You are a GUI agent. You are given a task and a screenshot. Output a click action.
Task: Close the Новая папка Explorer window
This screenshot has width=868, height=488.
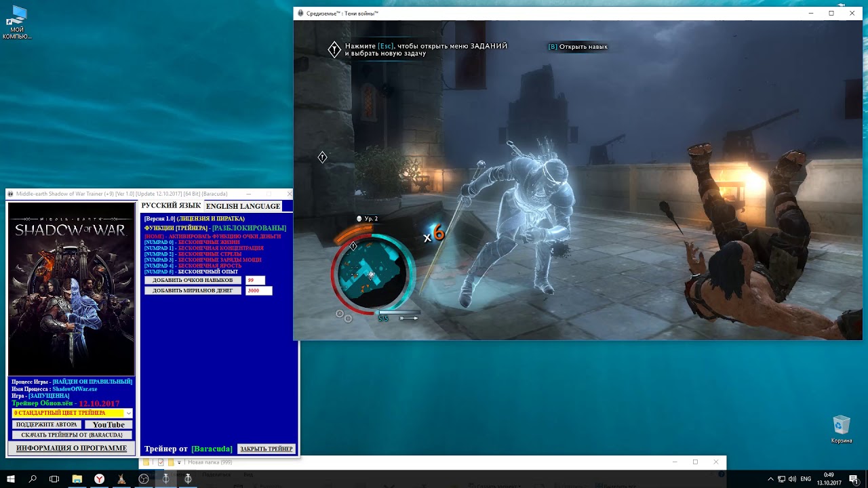pos(716,462)
